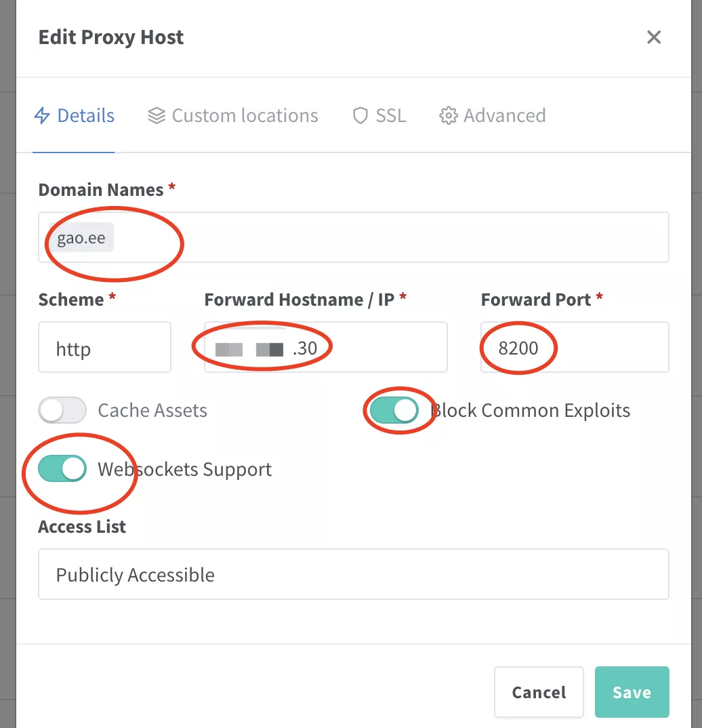Go to the Advanced tab
The image size is (702, 728).
click(x=503, y=116)
